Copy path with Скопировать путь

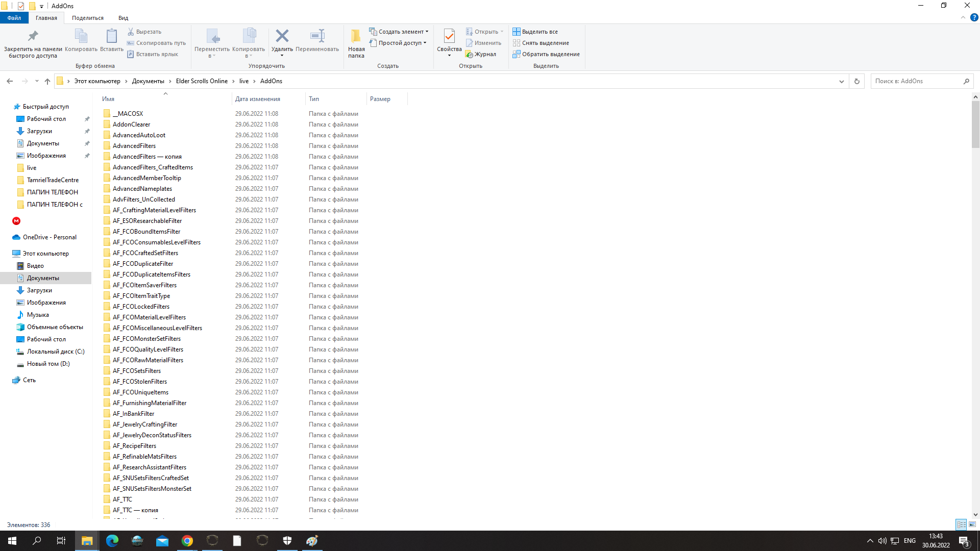[x=156, y=43]
